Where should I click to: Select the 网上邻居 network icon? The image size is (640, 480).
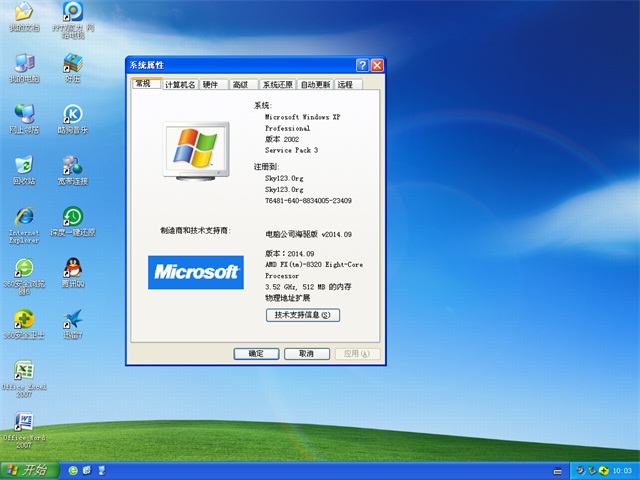[23, 115]
